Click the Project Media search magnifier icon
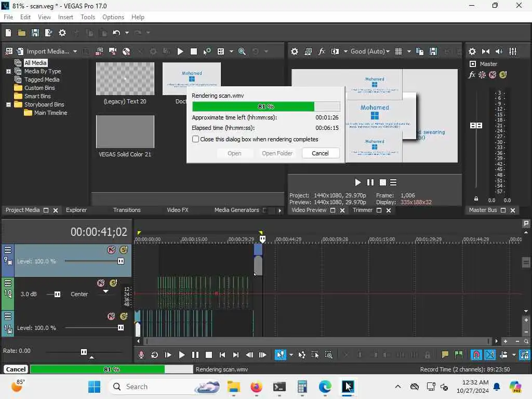 tap(242, 51)
